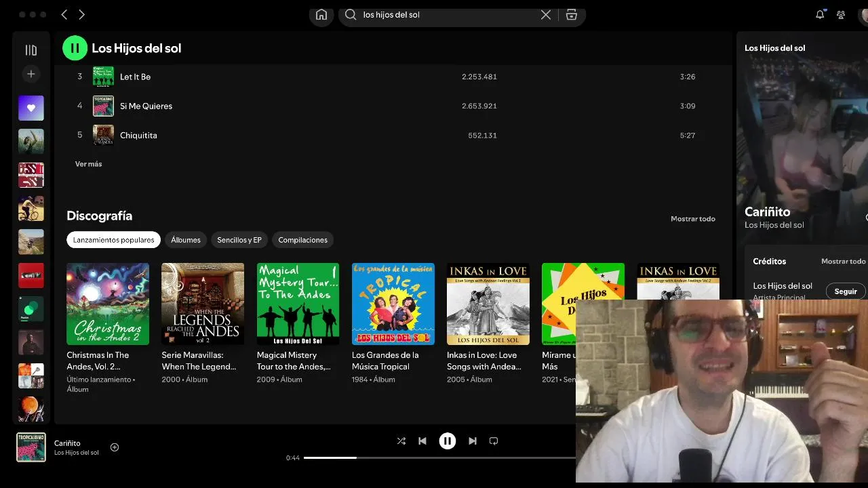Select Álbumes filter chip
Image resolution: width=868 pixels, height=488 pixels.
pos(186,240)
